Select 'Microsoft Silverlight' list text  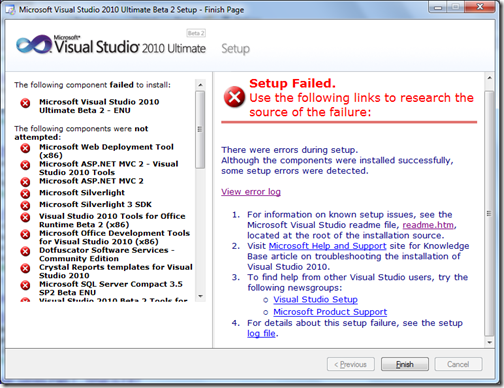82,193
